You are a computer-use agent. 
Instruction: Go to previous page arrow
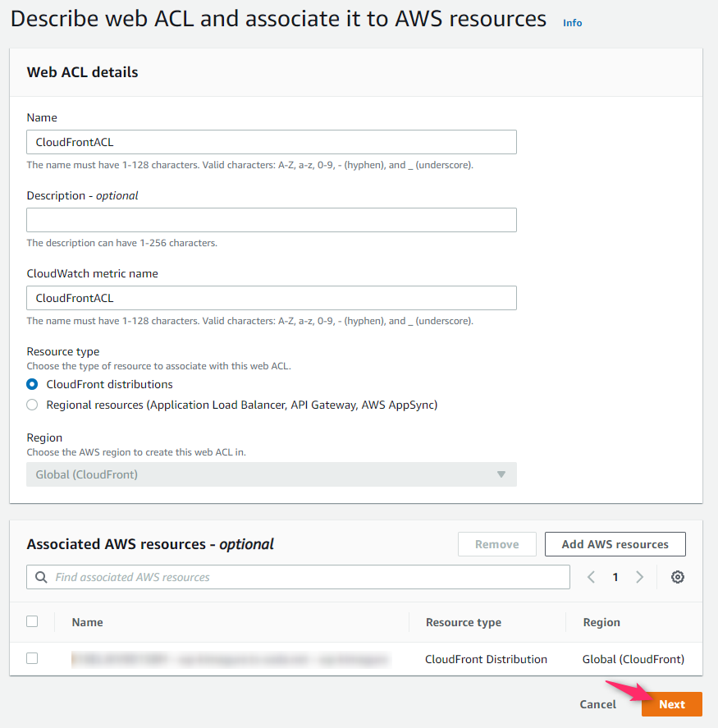(x=591, y=577)
